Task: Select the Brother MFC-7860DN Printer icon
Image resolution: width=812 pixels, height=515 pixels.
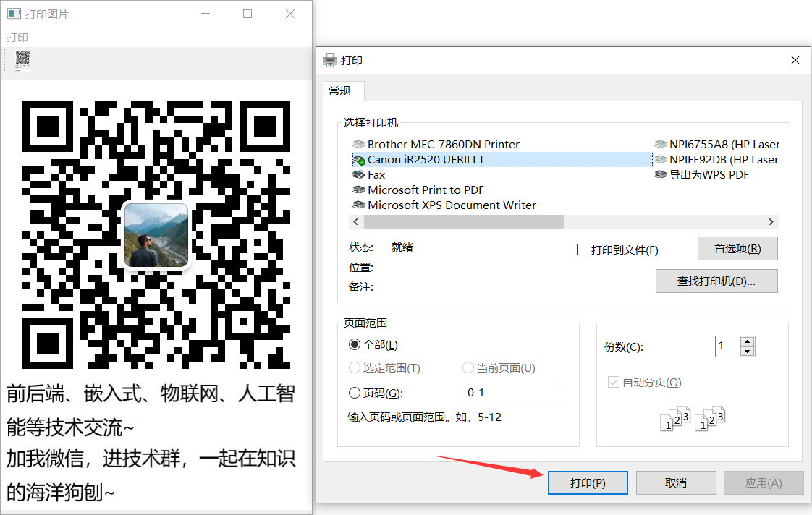Action: (x=358, y=145)
